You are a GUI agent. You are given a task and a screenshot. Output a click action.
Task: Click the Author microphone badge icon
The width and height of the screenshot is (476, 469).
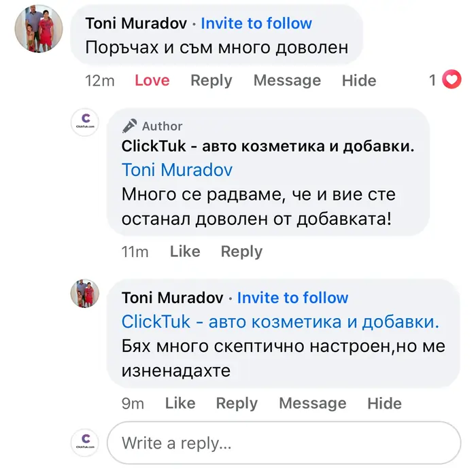(x=129, y=126)
